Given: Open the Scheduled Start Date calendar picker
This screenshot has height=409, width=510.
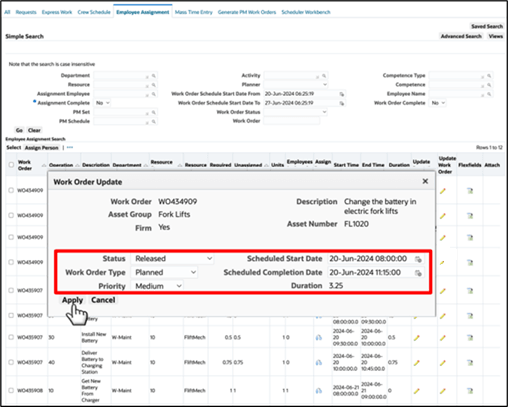Looking at the screenshot, I should tap(418, 260).
